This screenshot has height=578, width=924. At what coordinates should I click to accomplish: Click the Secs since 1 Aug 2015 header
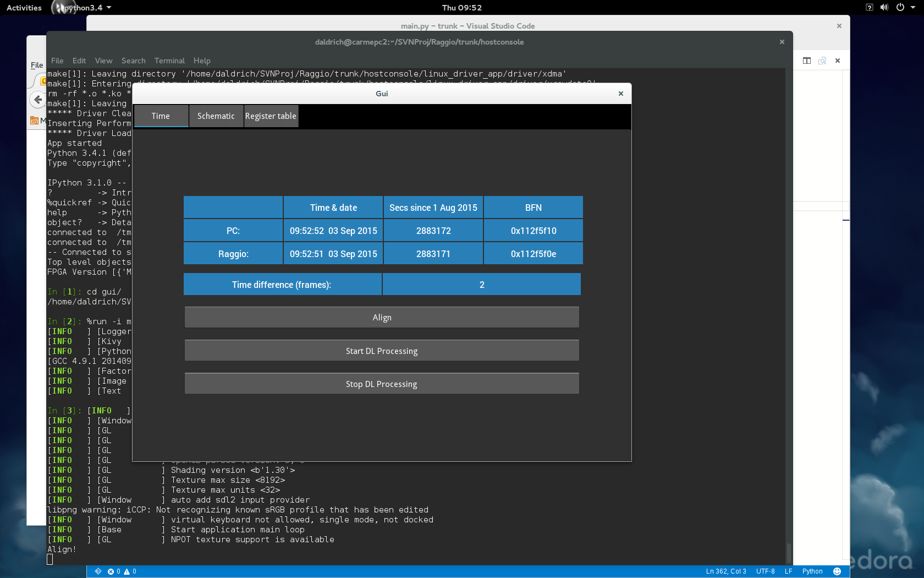point(433,208)
